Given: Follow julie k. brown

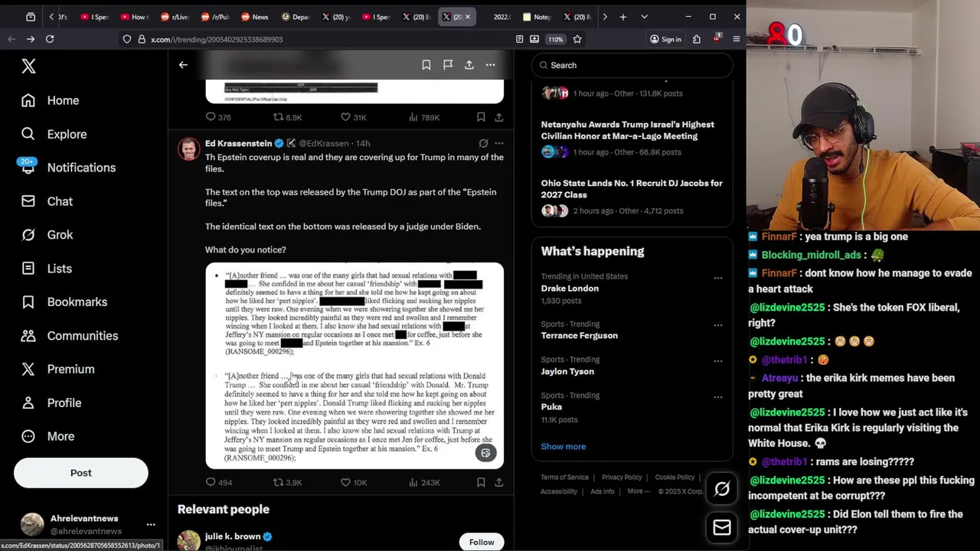Looking at the screenshot, I should [x=482, y=542].
